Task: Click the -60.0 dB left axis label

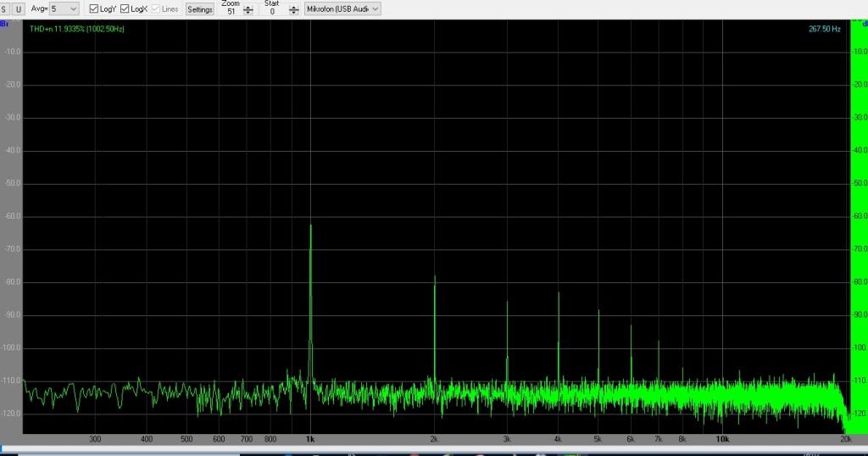Action: click(x=11, y=216)
